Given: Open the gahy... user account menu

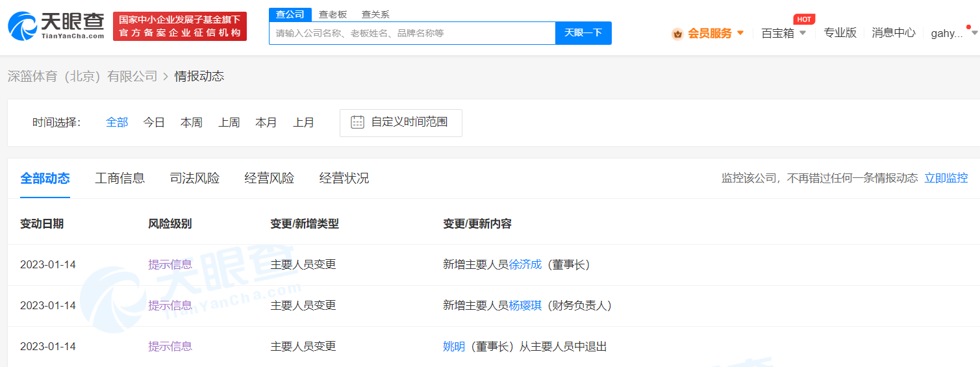Looking at the screenshot, I should tap(947, 33).
